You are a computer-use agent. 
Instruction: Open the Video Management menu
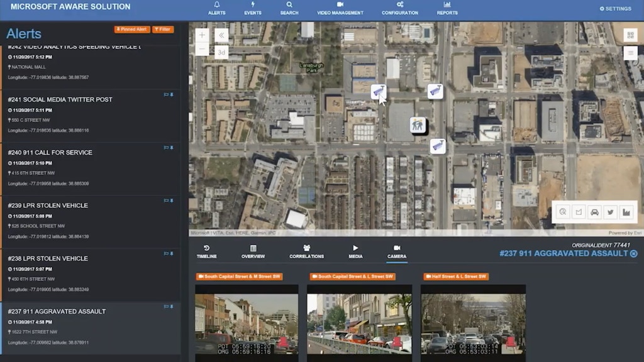point(340,8)
